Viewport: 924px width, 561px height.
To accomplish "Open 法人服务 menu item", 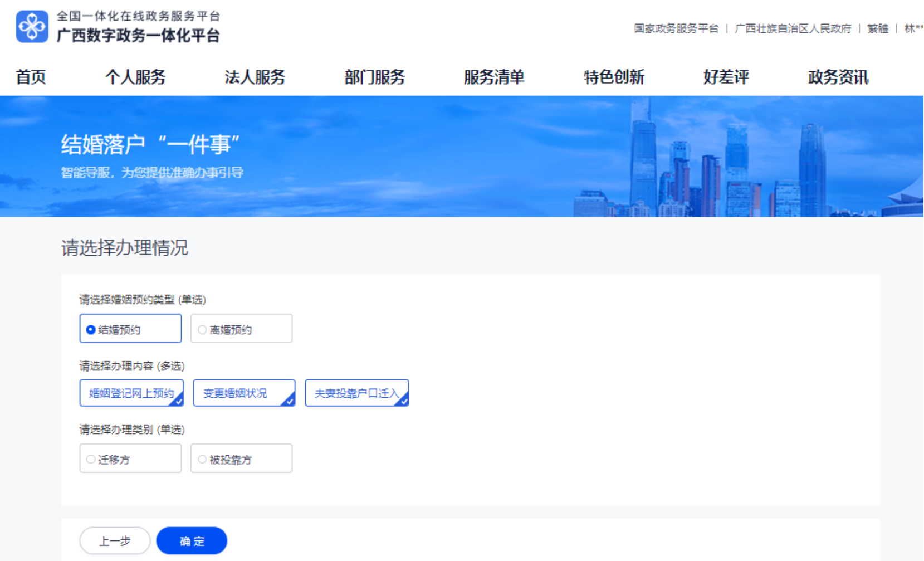I will pos(255,77).
